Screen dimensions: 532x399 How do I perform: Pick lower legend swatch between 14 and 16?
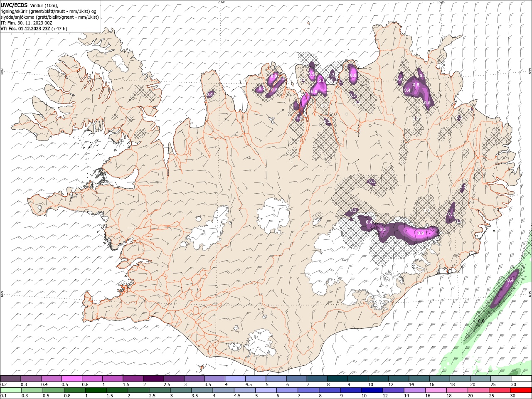pos(415,390)
